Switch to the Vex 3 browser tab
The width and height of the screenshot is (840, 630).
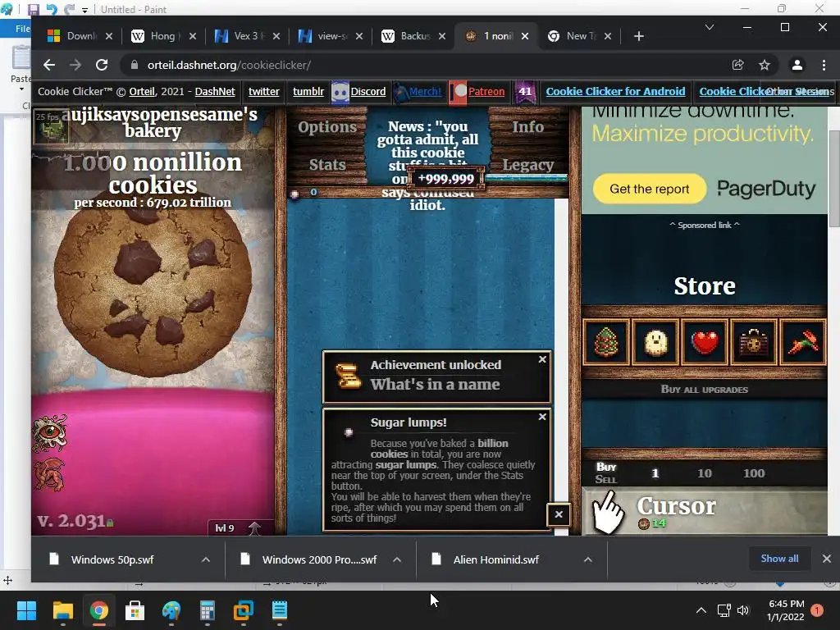[248, 36]
